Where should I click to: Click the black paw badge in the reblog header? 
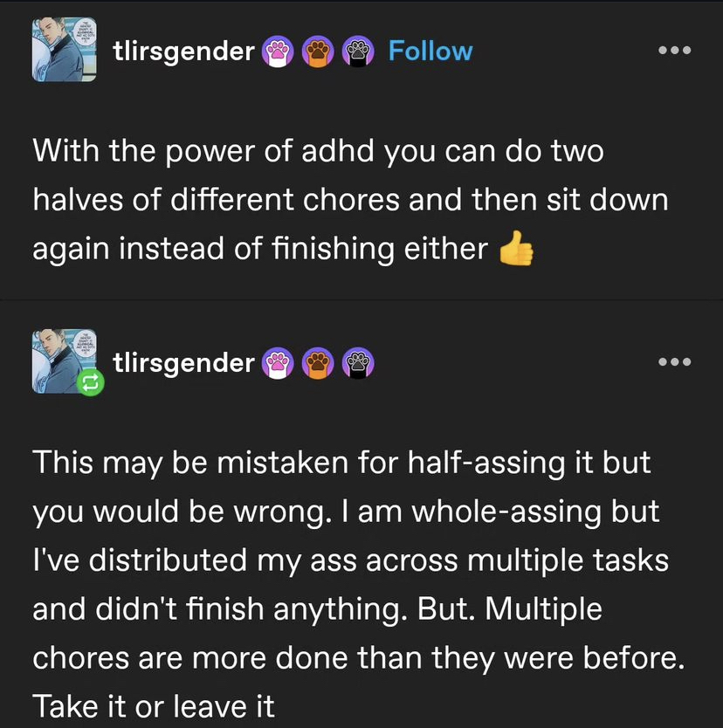pyautogui.click(x=357, y=361)
